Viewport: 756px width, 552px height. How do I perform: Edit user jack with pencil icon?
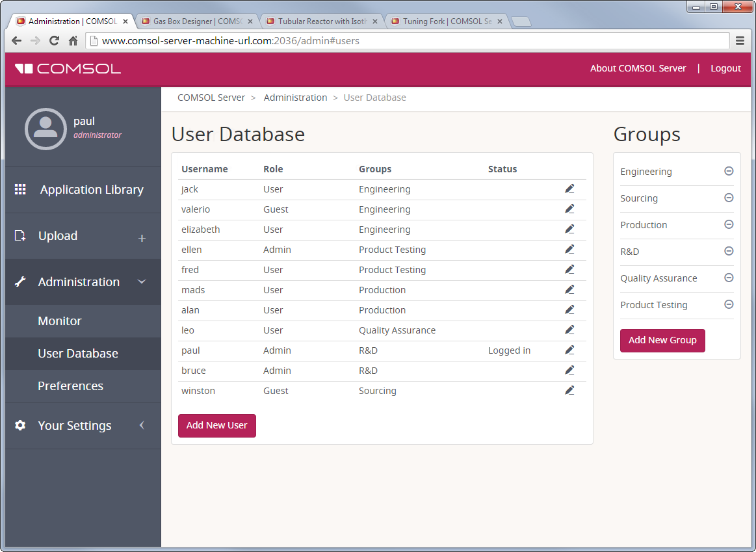(x=569, y=189)
